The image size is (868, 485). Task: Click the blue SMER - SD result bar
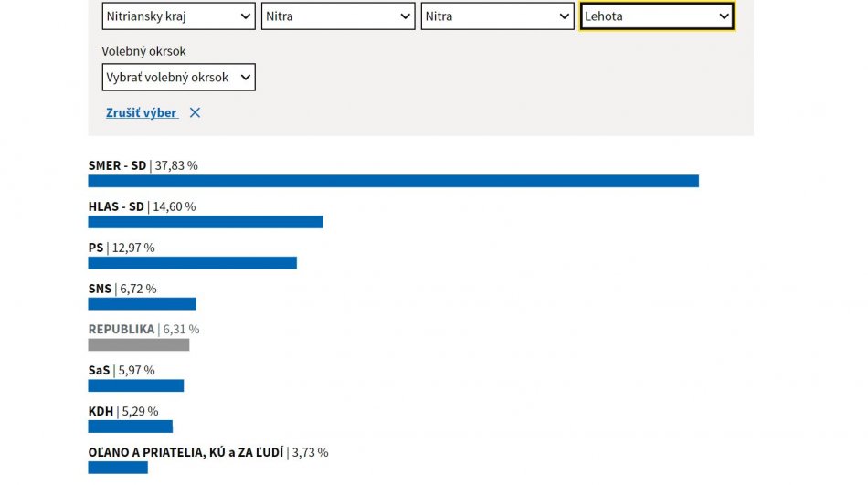393,181
